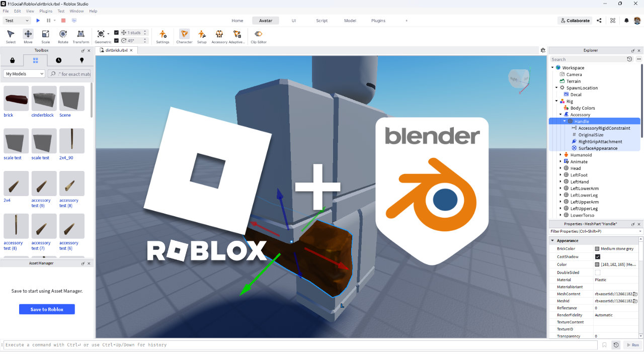Expand the LeftFoot node
The height and width of the screenshot is (362, 644).
tap(560, 175)
